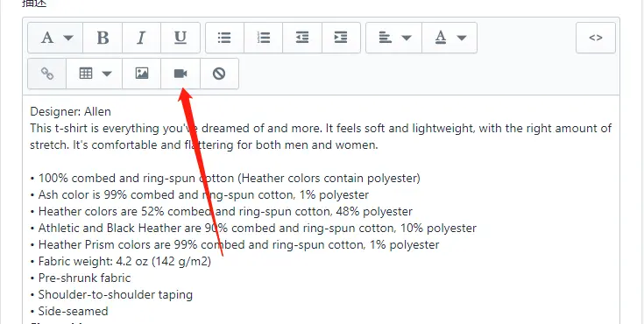Click the 'Fabric weight: 4.2 oz' line
This screenshot has height=324, width=644.
tap(121, 261)
